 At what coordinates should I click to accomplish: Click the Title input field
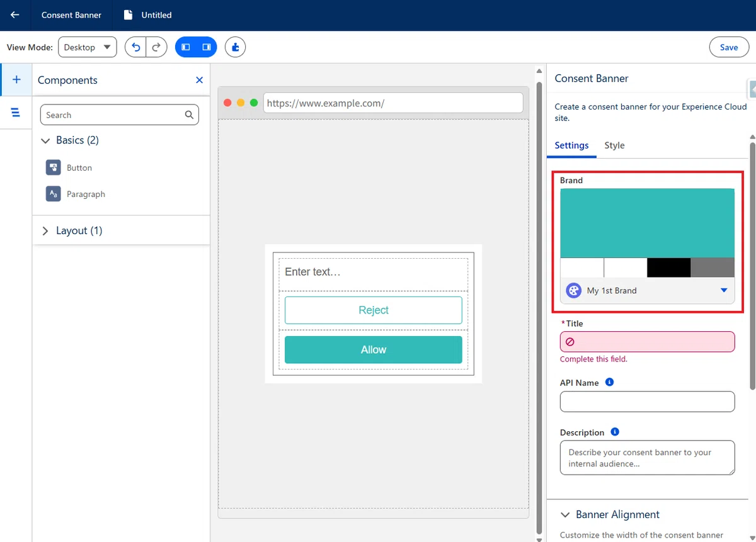coord(647,342)
